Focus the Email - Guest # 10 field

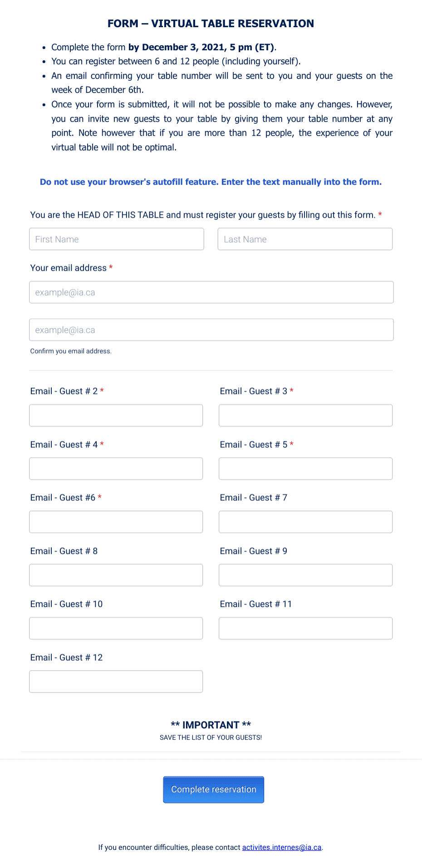point(116,628)
